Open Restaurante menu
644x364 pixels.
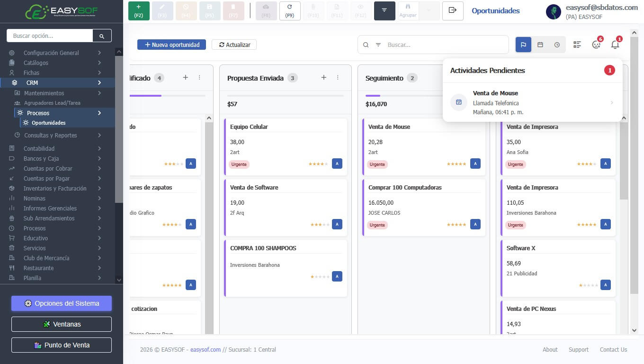[x=57, y=268]
